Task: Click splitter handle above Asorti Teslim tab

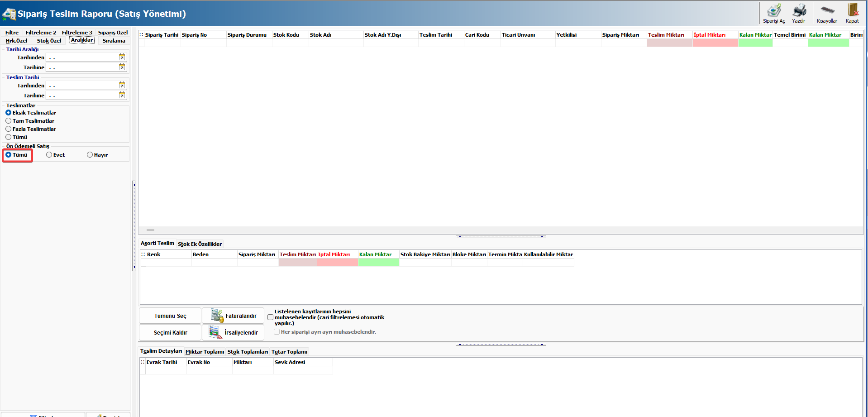Action: point(501,237)
